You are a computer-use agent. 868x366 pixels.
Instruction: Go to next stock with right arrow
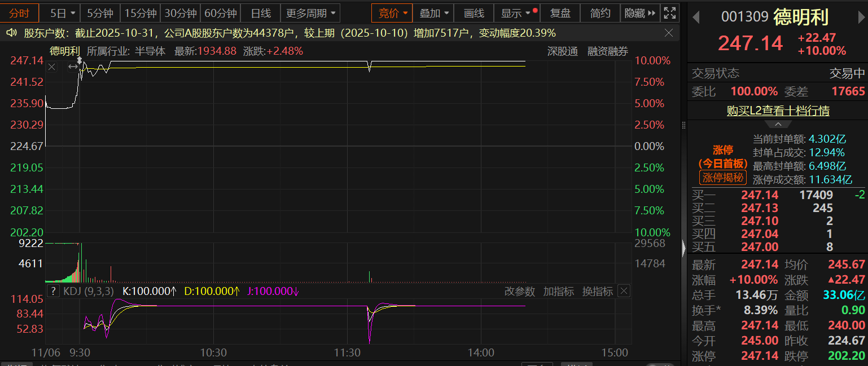(860, 17)
